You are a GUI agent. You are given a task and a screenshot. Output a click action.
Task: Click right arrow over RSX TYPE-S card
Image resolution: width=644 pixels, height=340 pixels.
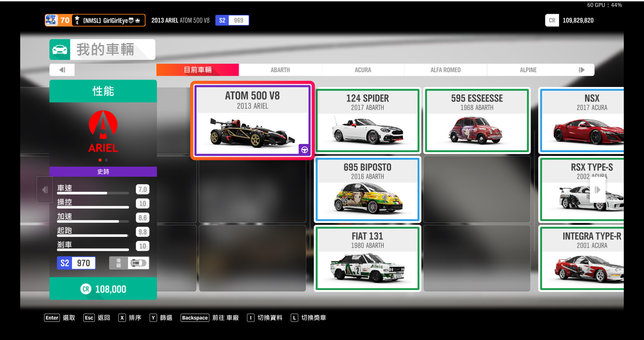pos(598,190)
